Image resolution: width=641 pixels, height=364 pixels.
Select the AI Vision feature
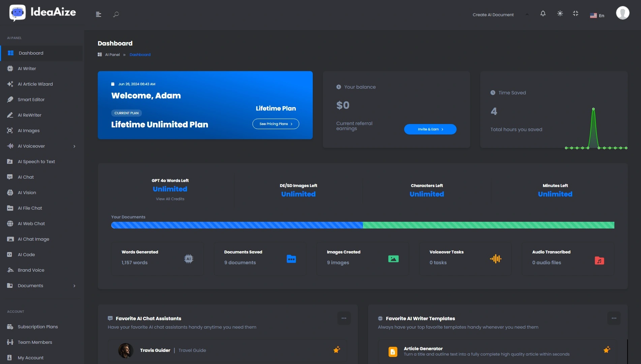click(27, 192)
